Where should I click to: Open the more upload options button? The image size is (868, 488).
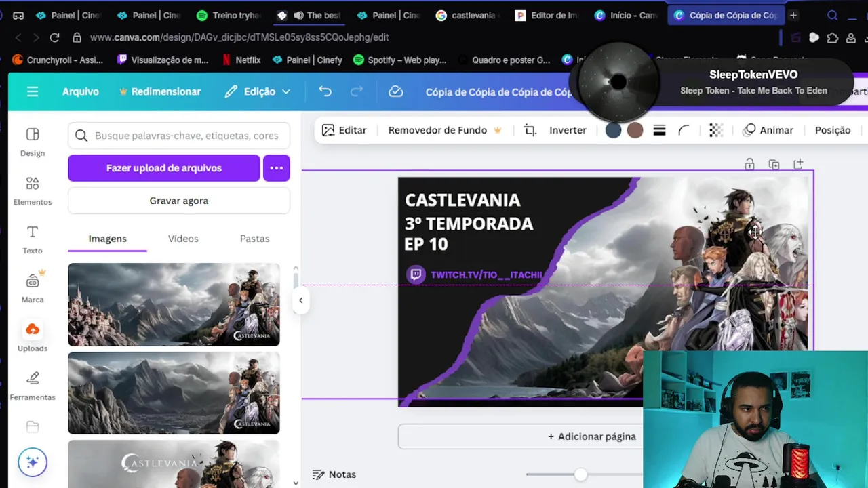(x=277, y=168)
